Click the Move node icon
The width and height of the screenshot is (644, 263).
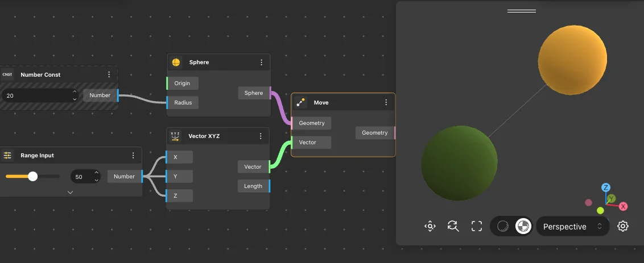pos(301,103)
